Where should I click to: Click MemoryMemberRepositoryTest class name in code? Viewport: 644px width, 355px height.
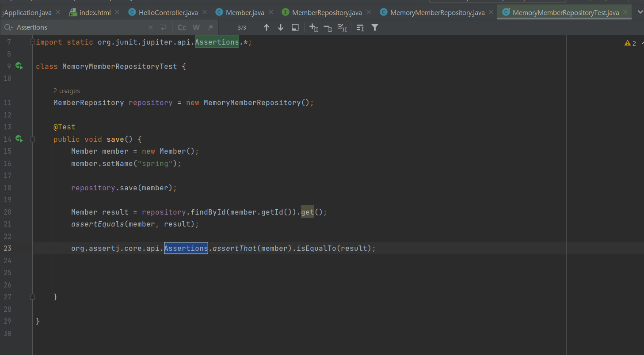(x=120, y=66)
